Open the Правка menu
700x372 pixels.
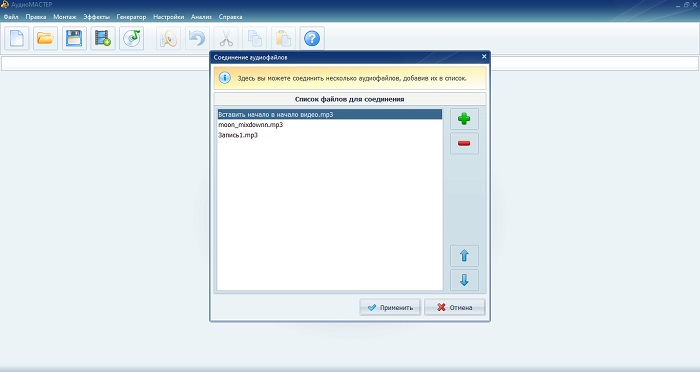point(36,17)
